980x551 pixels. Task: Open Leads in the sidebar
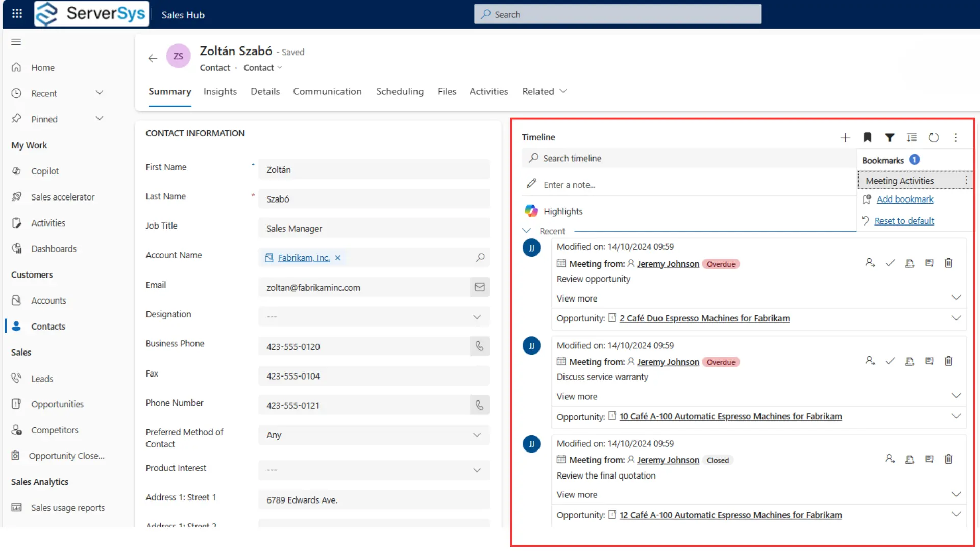(42, 379)
